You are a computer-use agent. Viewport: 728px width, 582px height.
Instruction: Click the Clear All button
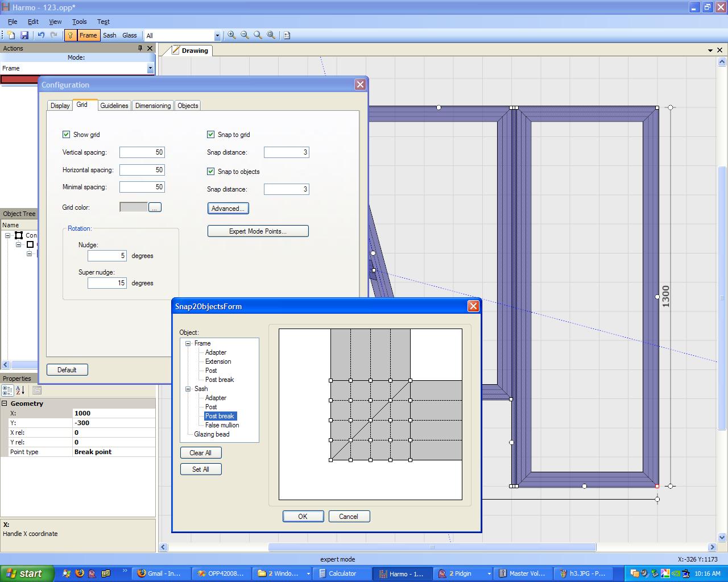click(x=200, y=453)
